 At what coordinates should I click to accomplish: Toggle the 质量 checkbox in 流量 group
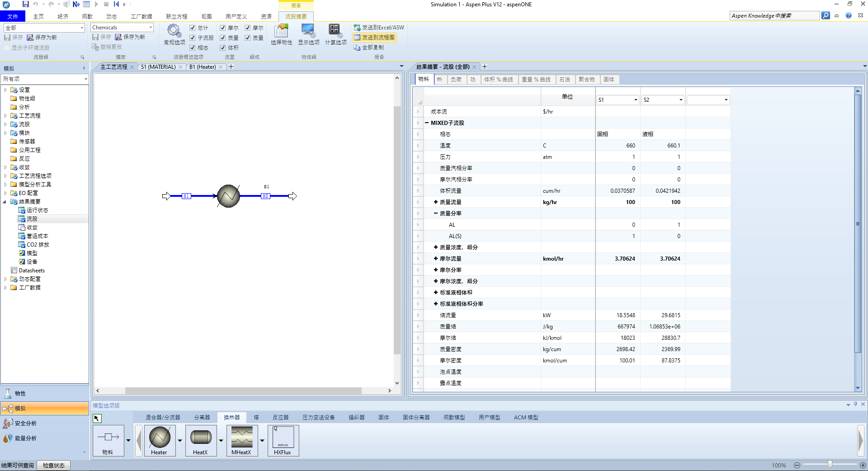point(223,38)
